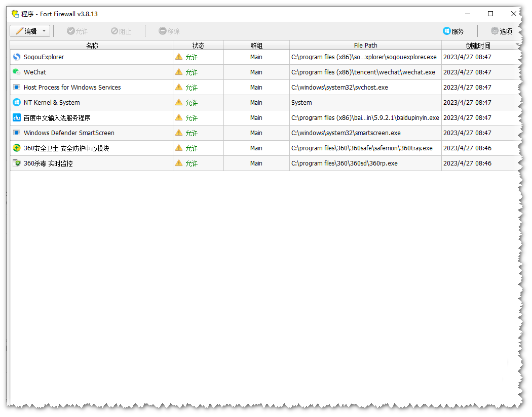Click warning icon in 360rp.exe row

(179, 163)
